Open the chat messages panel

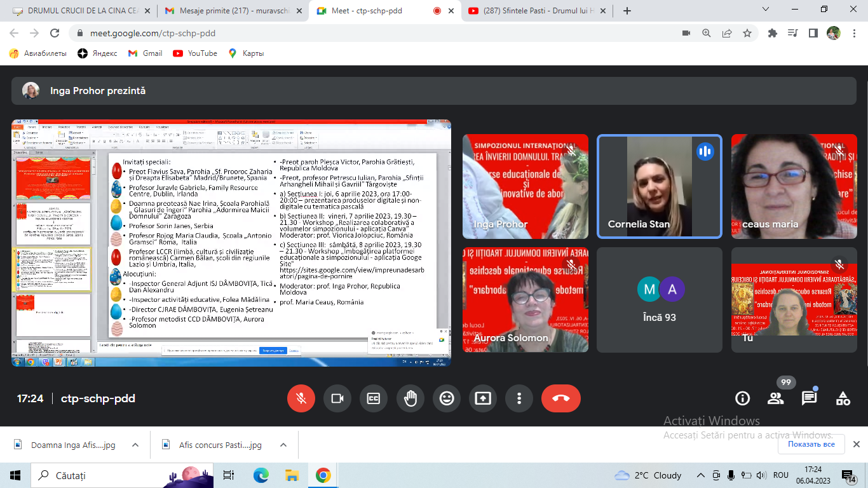(809, 398)
